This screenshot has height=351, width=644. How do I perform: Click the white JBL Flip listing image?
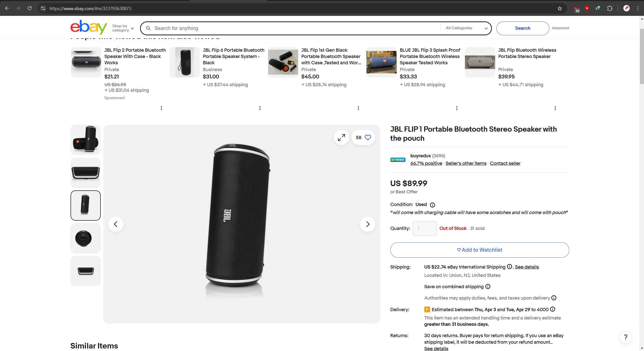(x=480, y=62)
